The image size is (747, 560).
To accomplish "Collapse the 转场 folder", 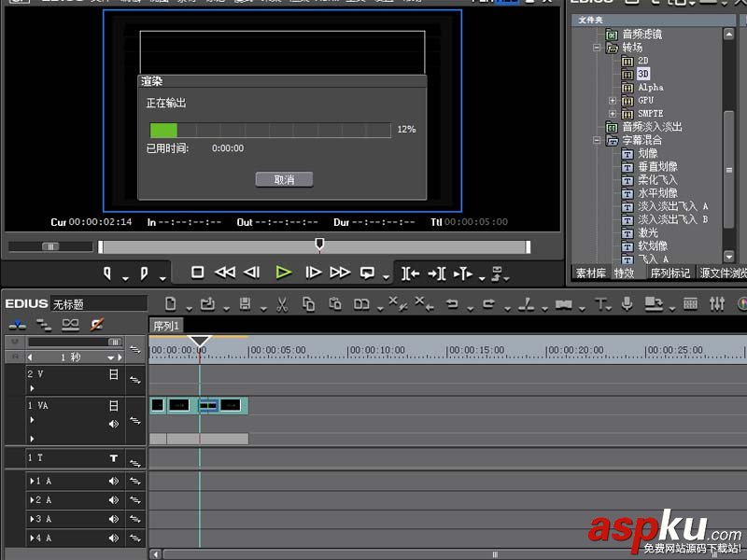I will pyautogui.click(x=597, y=48).
